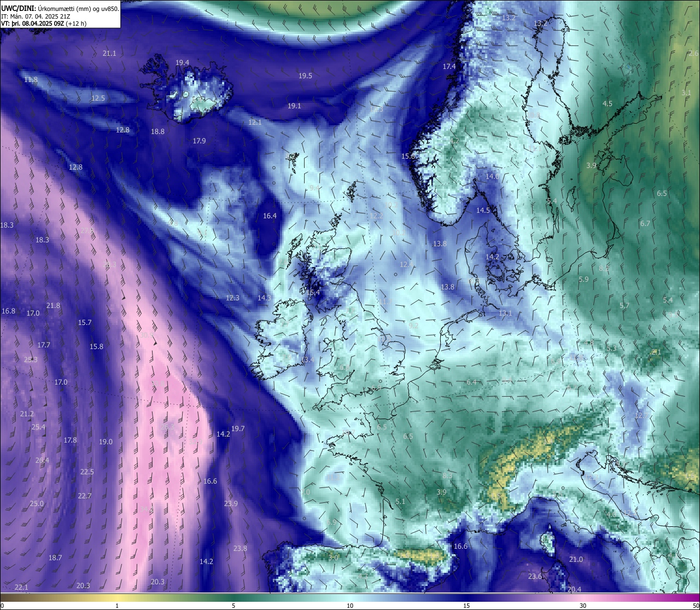The image size is (700, 610).
Task: Click the map value 15.6
Action: [x=409, y=156]
